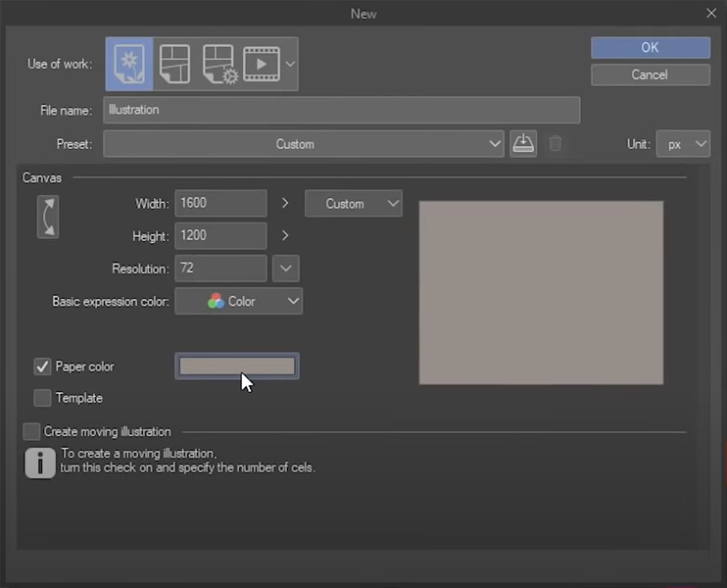This screenshot has height=588, width=727.
Task: Select the Illustration use of work icon
Action: pos(129,65)
